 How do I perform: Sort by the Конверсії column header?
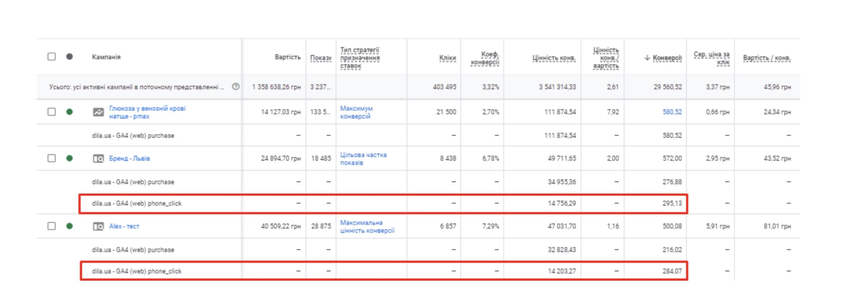pos(667,58)
